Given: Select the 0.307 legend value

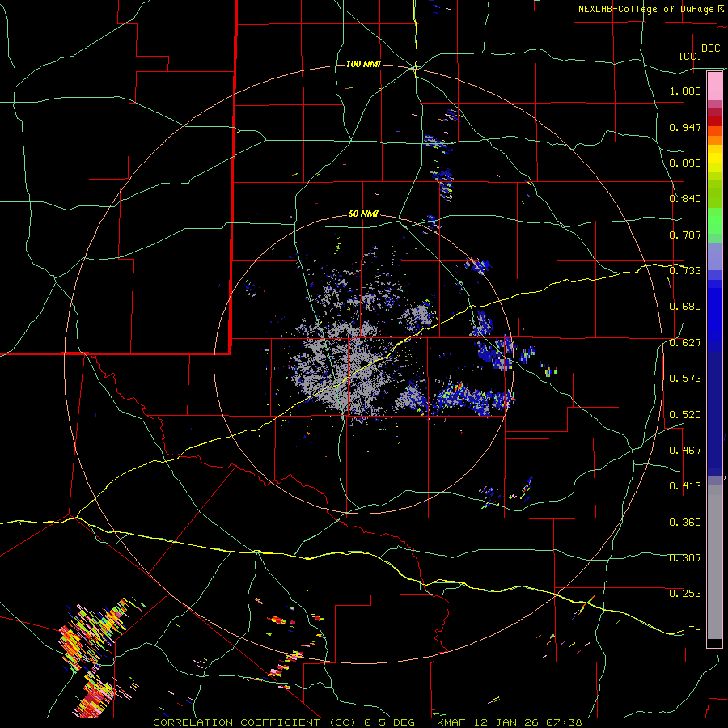Looking at the screenshot, I should tap(685, 558).
